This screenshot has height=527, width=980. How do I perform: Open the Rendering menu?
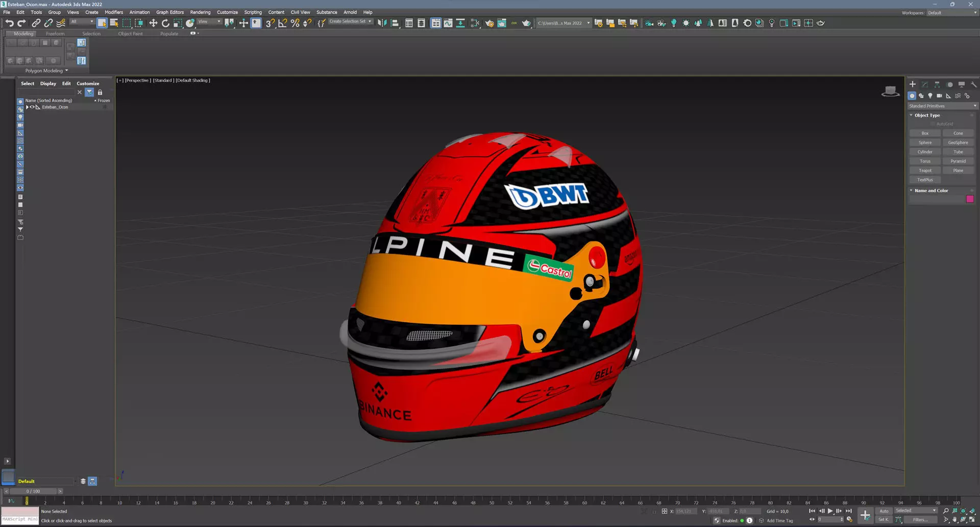point(200,12)
